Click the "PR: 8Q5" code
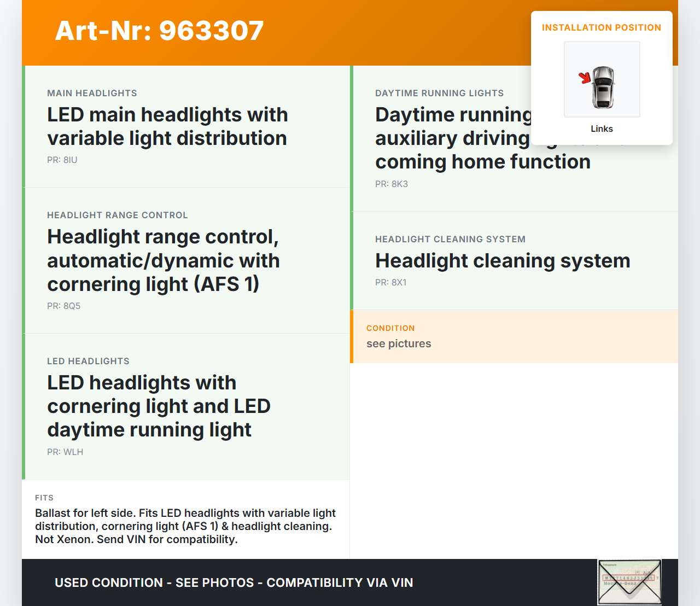 pos(64,306)
